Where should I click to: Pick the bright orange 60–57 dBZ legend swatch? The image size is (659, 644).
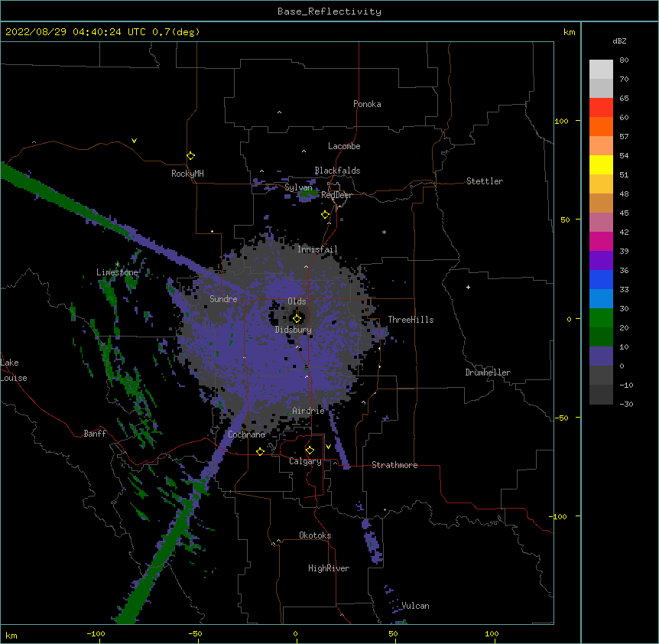[601, 126]
